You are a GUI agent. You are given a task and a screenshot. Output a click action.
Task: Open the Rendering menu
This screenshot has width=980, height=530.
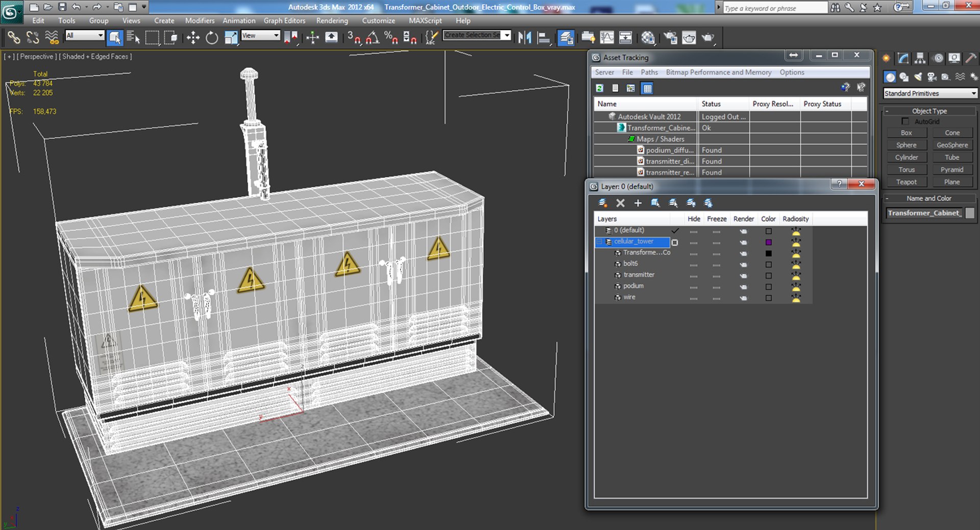pos(332,21)
